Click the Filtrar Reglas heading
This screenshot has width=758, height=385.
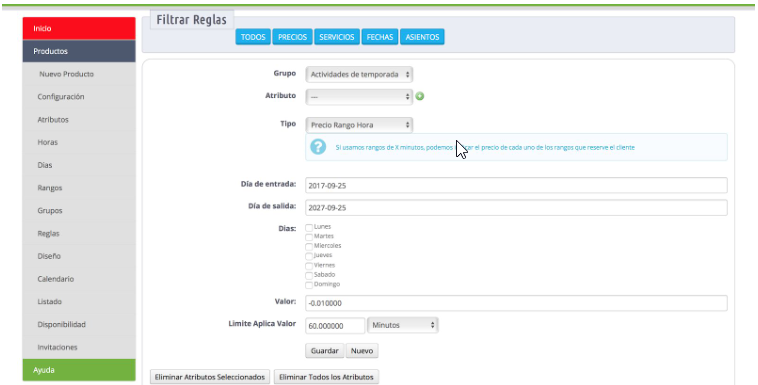191,20
